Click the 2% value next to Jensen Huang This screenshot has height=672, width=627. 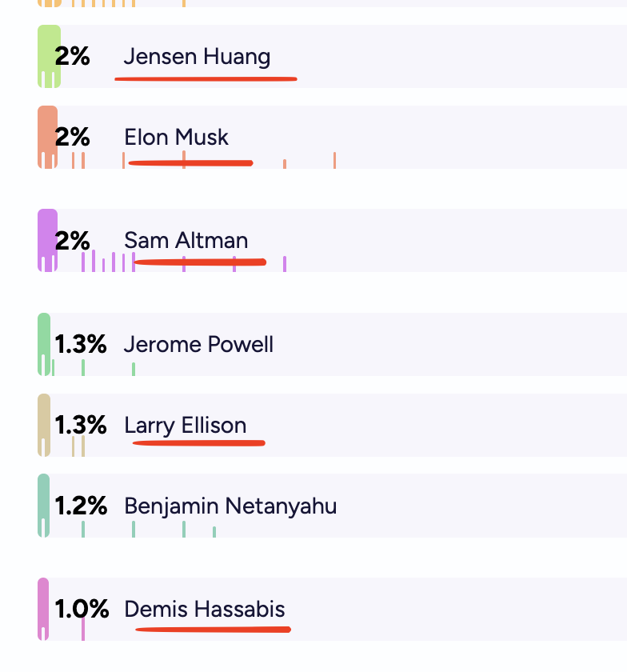pyautogui.click(x=73, y=57)
